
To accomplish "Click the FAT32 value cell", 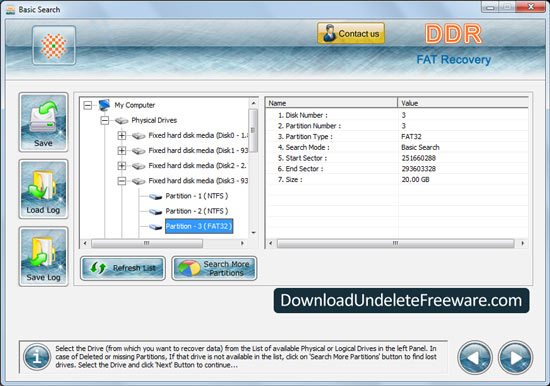I will [x=411, y=137].
